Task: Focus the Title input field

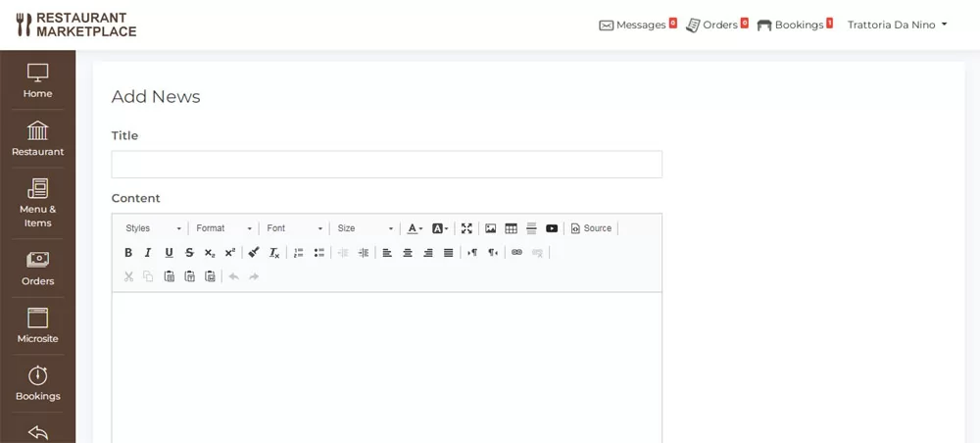Action: coord(387,165)
